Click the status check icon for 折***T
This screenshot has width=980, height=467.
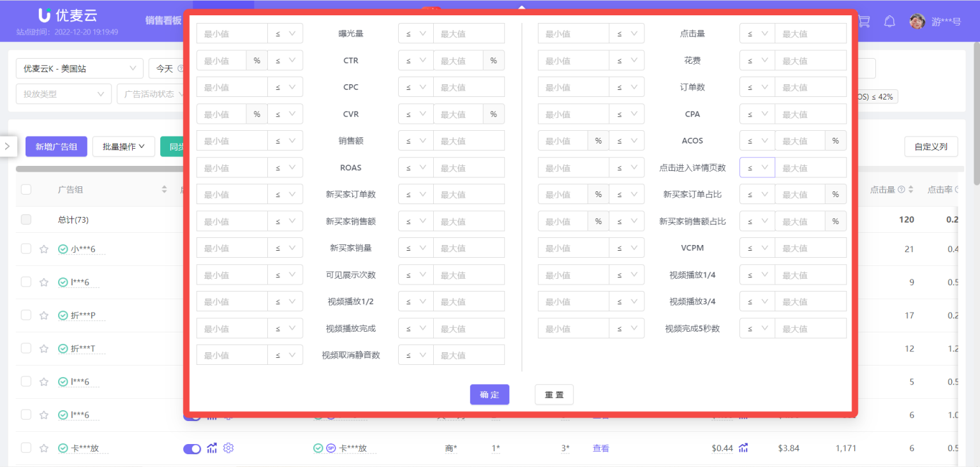(63, 348)
